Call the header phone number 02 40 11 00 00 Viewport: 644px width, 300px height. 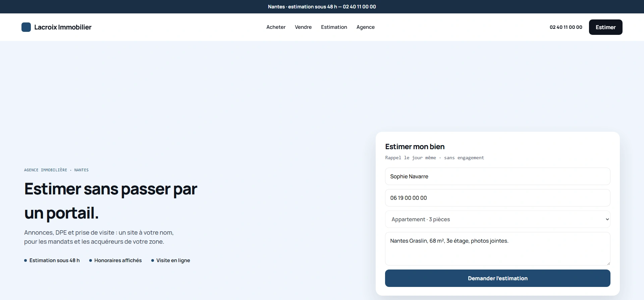tap(566, 27)
